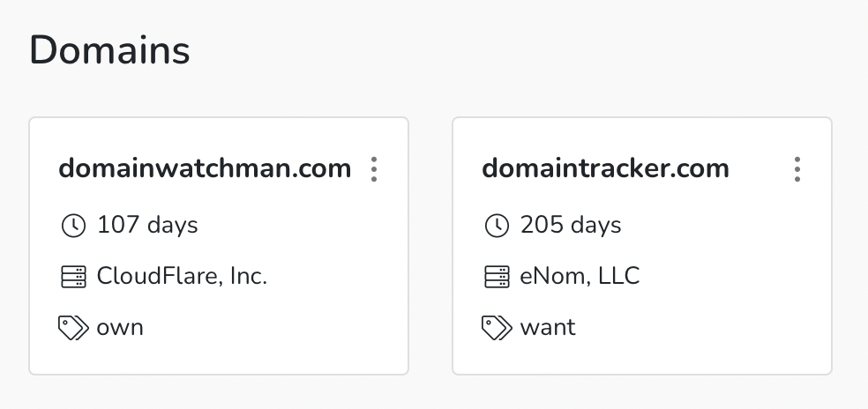Click the 107 days expiry text
Viewport: 868px width, 409px height.
(x=147, y=226)
